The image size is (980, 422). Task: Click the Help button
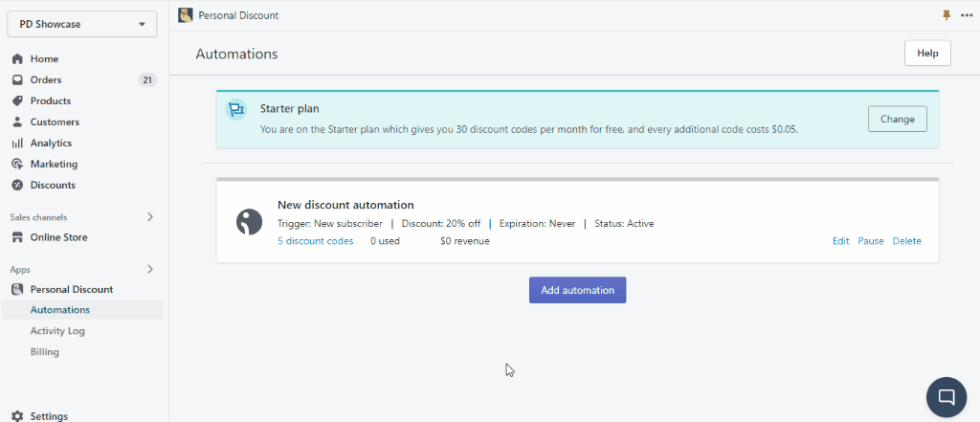click(x=927, y=54)
